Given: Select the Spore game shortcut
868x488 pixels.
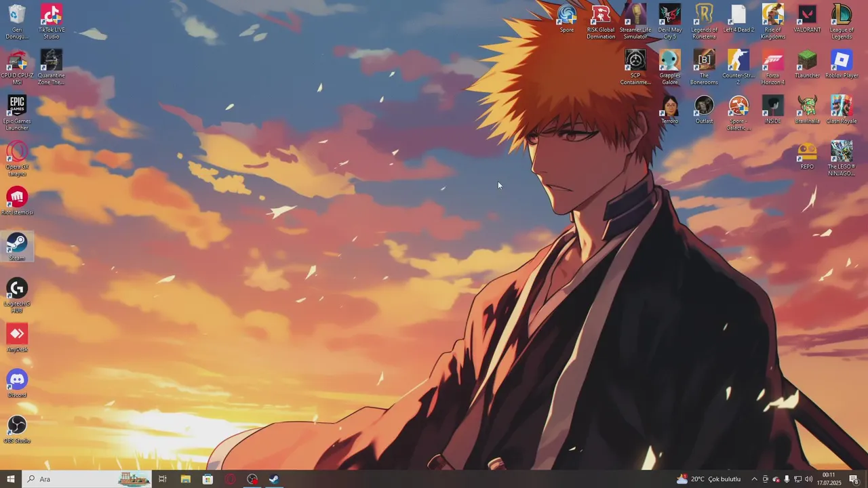Looking at the screenshot, I should click(567, 18).
